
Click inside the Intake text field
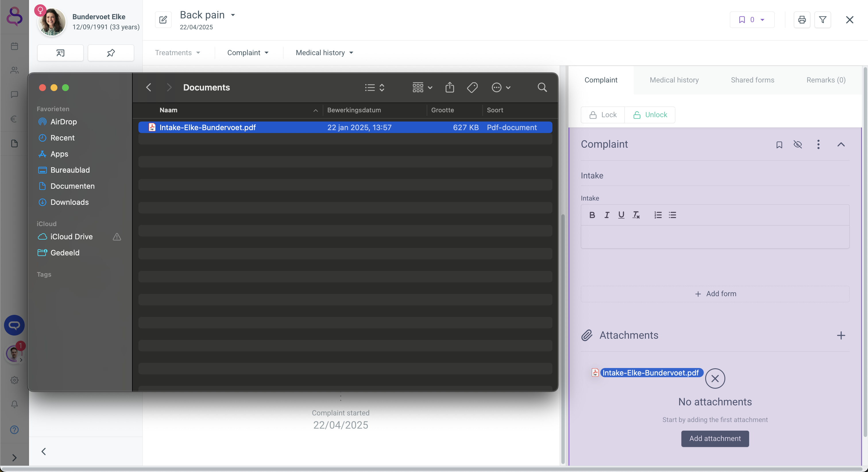715,237
